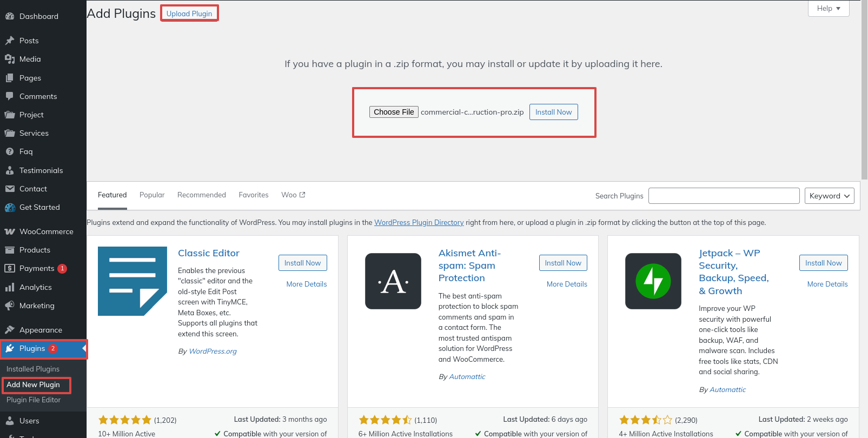Select Add New Plugin submenu item
The width and height of the screenshot is (868, 438).
(34, 384)
